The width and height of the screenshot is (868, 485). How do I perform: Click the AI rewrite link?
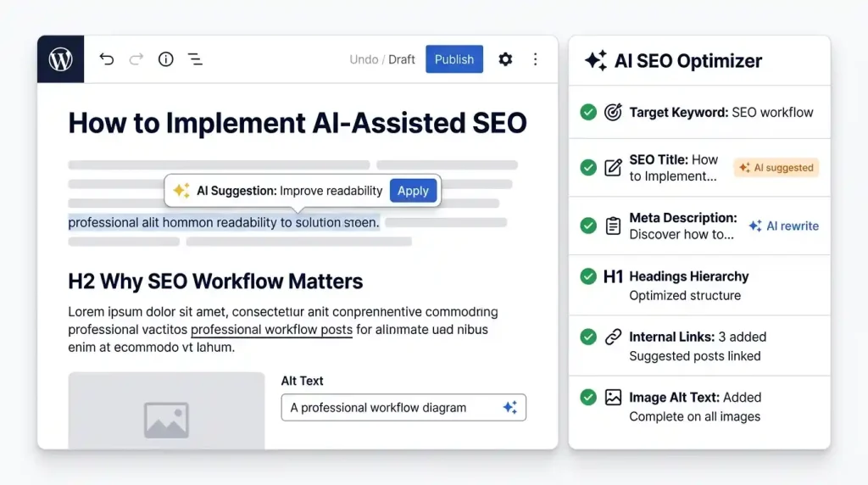coord(784,226)
